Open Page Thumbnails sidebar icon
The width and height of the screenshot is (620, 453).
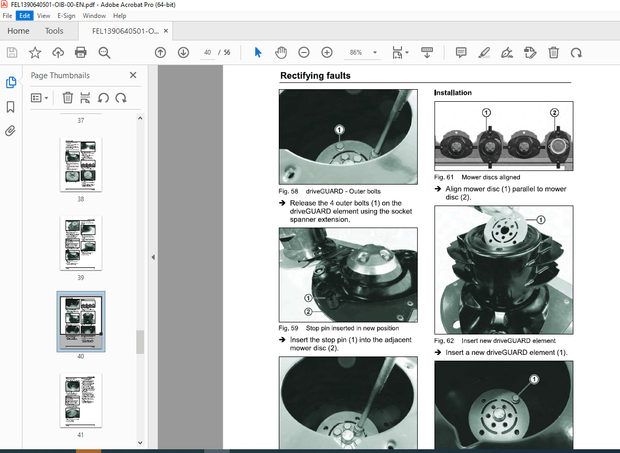point(11,83)
